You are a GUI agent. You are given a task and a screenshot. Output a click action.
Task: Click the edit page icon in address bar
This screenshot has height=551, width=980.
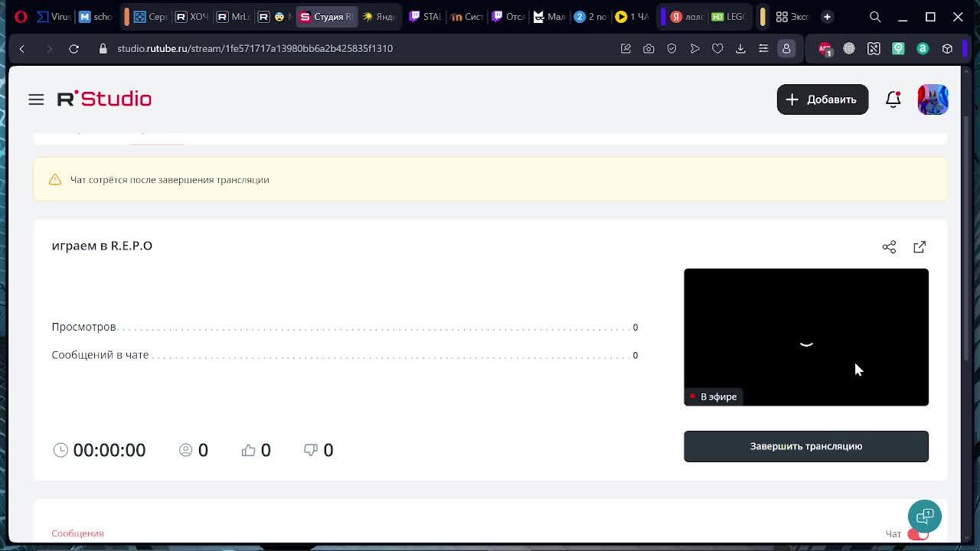[626, 48]
